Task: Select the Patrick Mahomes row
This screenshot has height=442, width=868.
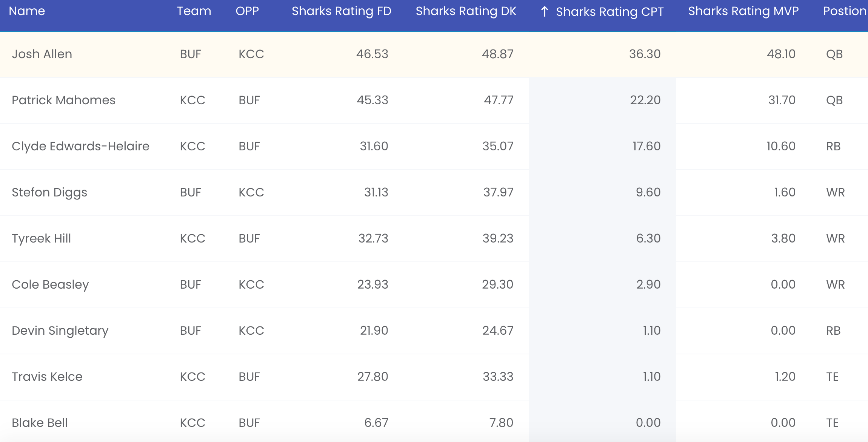Action: tap(434, 100)
